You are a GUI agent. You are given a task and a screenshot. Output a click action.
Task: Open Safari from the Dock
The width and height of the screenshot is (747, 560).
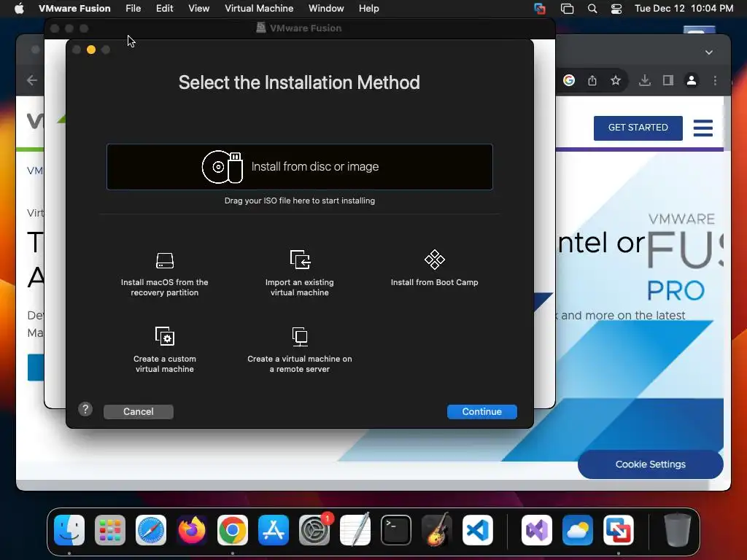click(151, 530)
